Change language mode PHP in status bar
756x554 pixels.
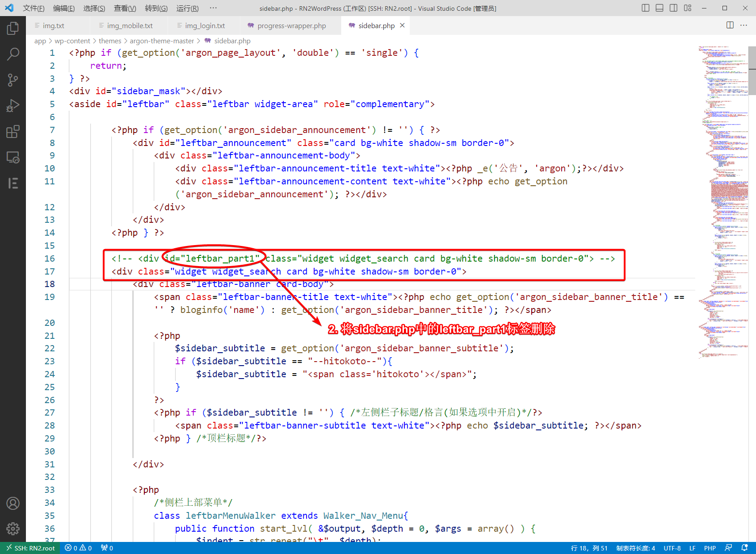[x=710, y=548]
